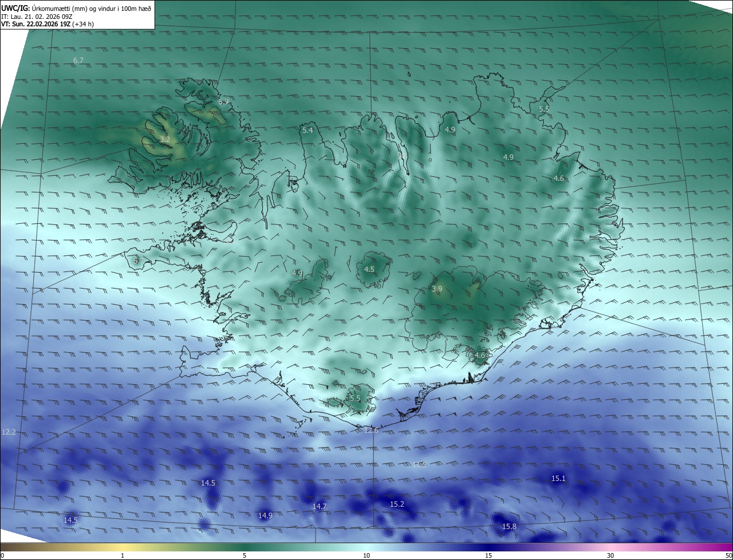The image size is (733, 560).
Task: Click the "(+34 h)" forecast offset text
Action: pyautogui.click(x=84, y=25)
